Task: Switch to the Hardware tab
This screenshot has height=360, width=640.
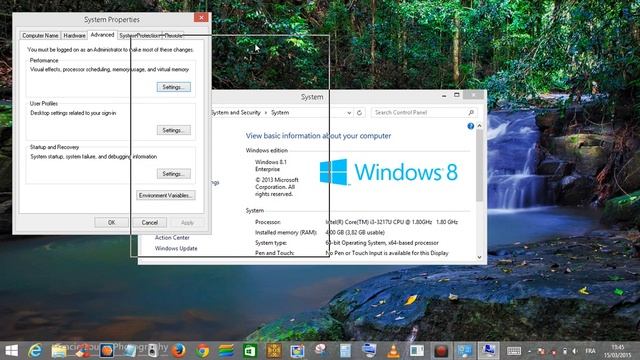Action: pos(74,36)
